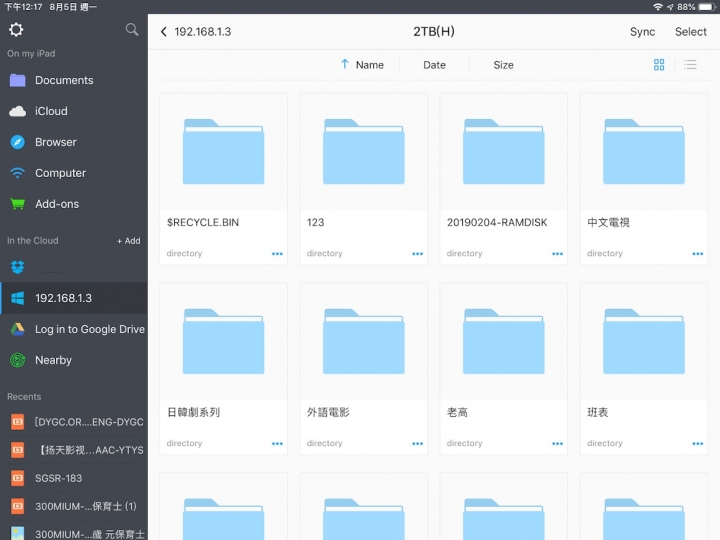Viewport: 720px width, 540px height.
Task: Sort files by Size
Action: tap(503, 65)
